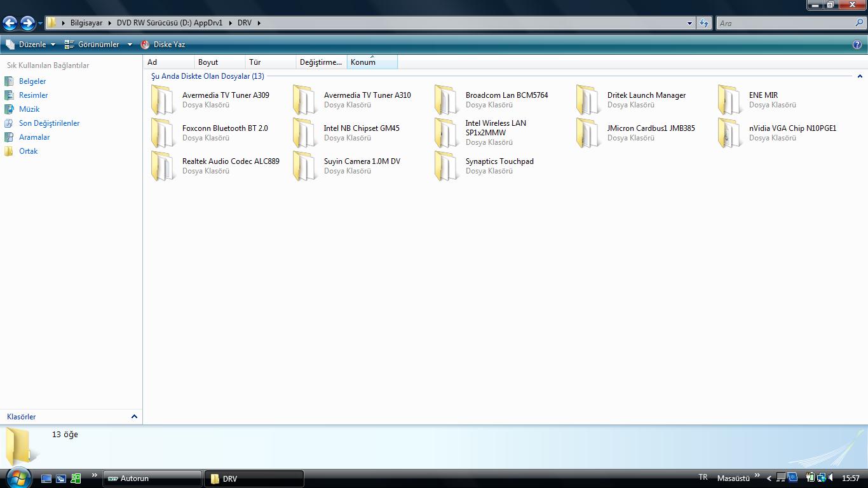Viewport: 868px width, 488px height.
Task: Expand the Masaüstü toolbar chevron
Action: point(757,475)
